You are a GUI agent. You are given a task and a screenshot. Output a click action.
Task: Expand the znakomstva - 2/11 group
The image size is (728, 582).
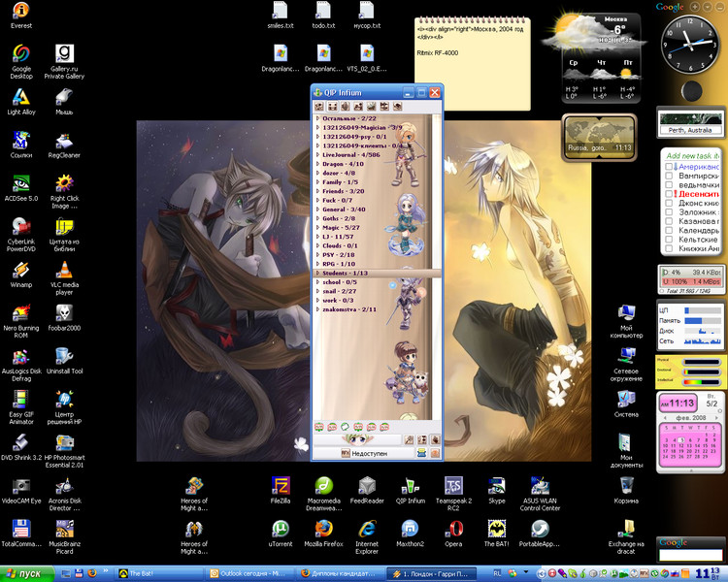tap(318, 309)
